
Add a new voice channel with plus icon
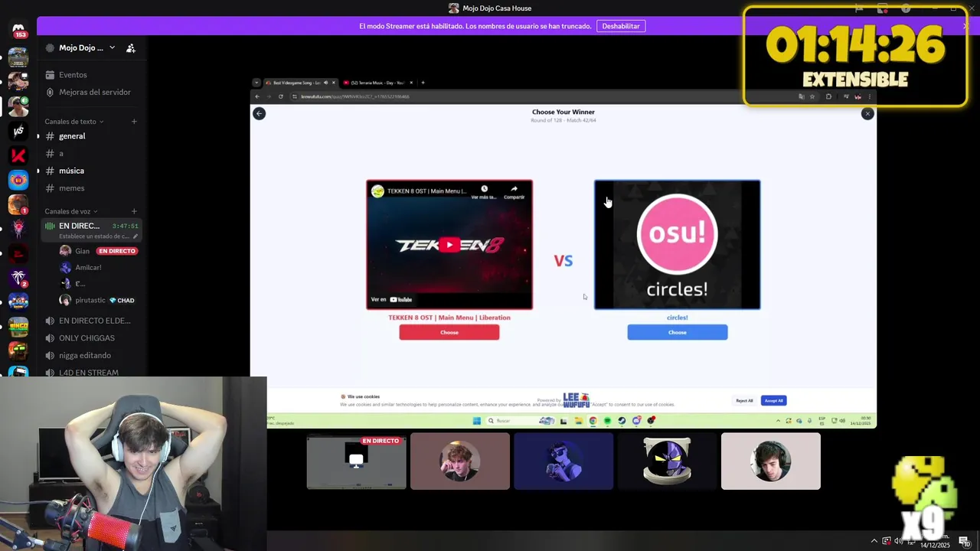click(x=134, y=211)
